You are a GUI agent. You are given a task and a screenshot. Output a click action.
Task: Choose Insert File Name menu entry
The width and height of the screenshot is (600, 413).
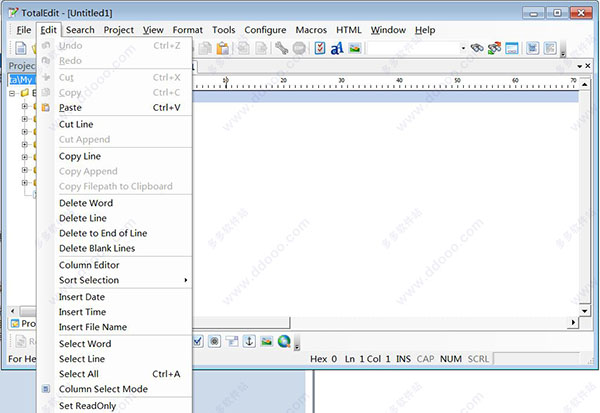point(115,327)
